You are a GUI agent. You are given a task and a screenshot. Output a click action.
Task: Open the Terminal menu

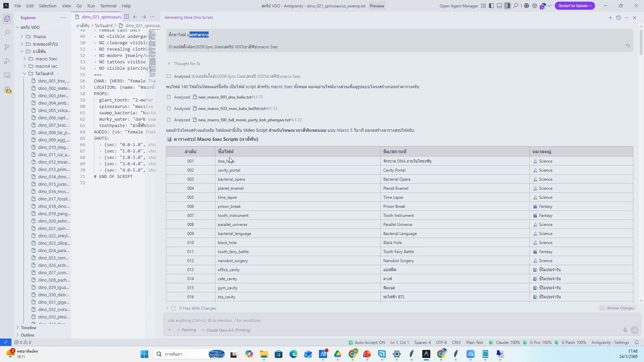tap(108, 6)
